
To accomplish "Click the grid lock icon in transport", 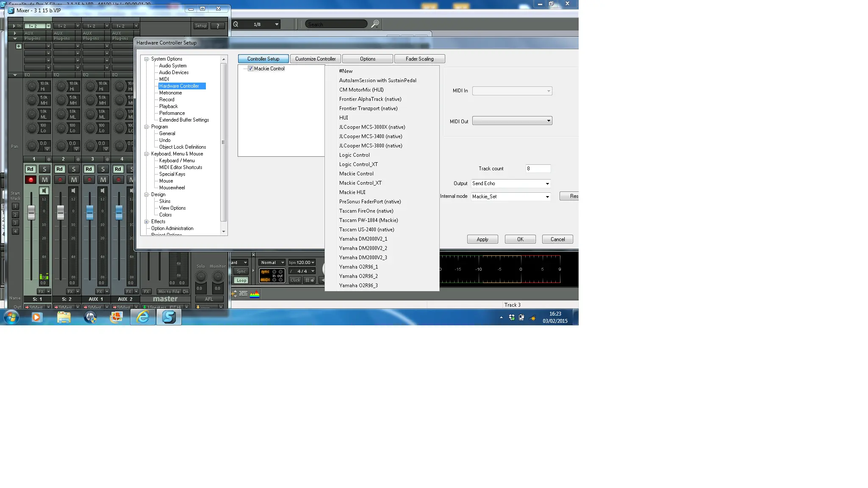I will click(x=310, y=280).
